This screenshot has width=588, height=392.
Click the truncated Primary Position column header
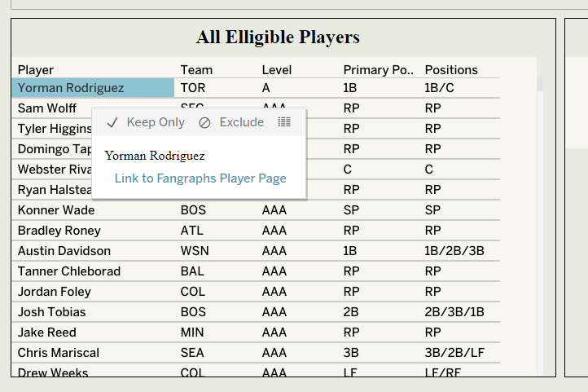click(x=379, y=70)
